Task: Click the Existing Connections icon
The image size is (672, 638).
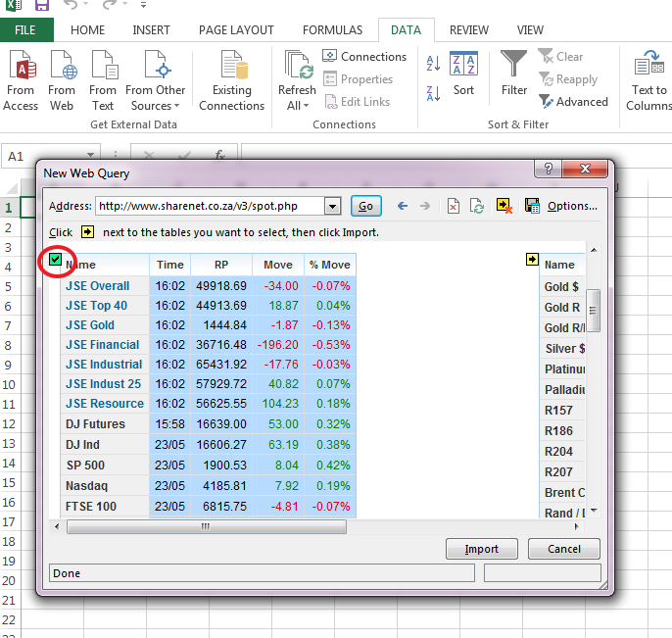Action: (x=232, y=80)
